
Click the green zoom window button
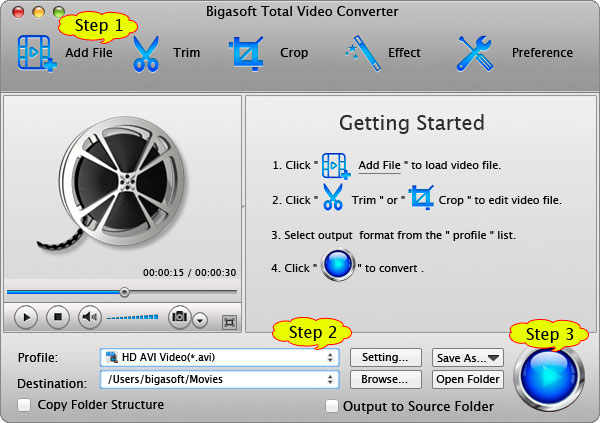[x=59, y=12]
